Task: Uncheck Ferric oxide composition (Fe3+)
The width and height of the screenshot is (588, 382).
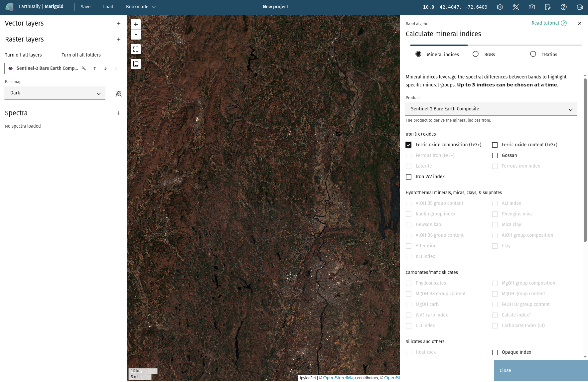Action: (409, 145)
